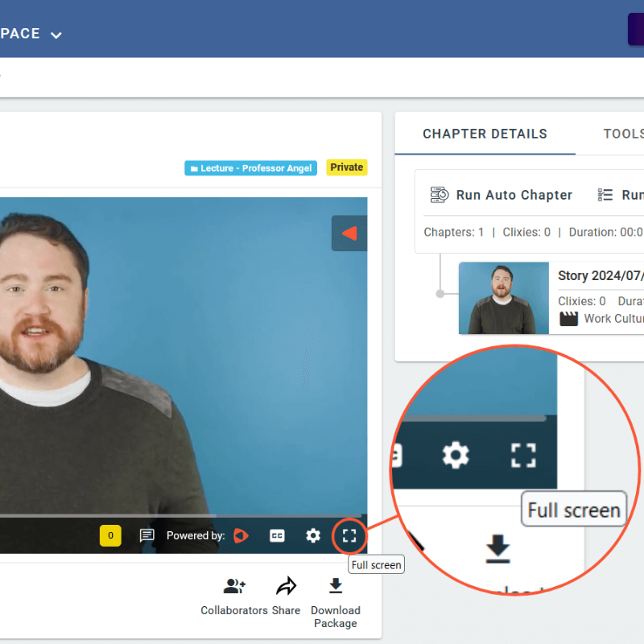
Task: Click the Story 2024/07 chapter title
Action: [x=601, y=275]
